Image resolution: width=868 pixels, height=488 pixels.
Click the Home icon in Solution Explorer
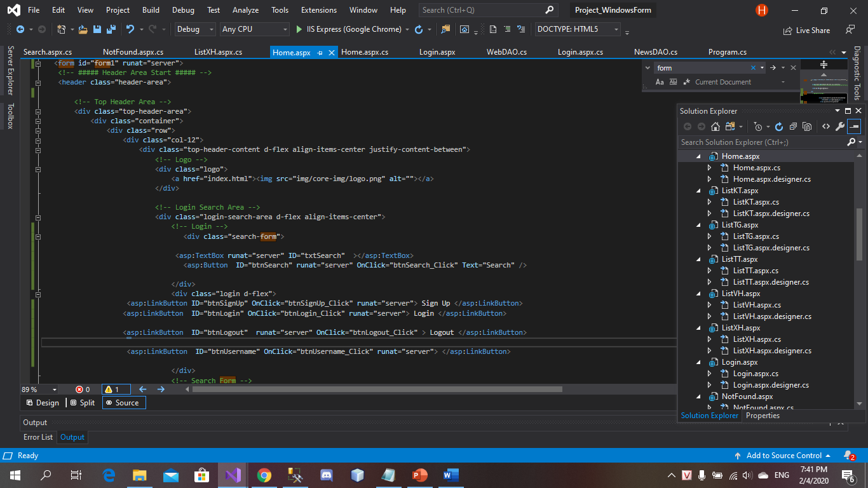[x=715, y=126]
